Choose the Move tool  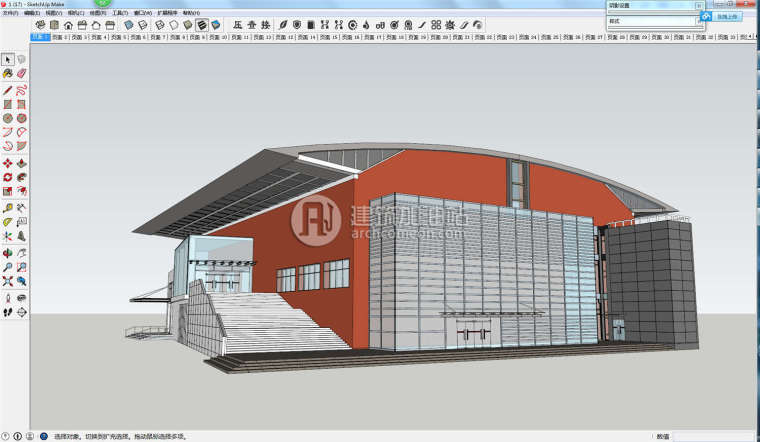click(x=8, y=163)
